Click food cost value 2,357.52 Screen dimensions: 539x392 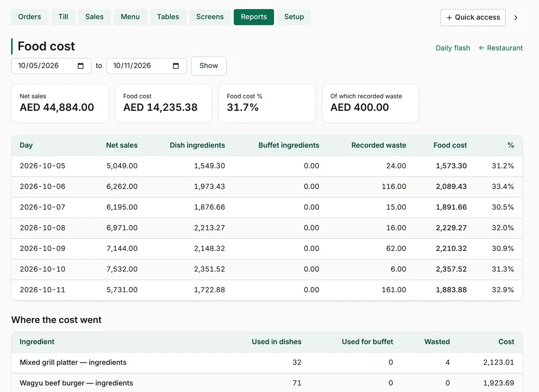tap(451, 269)
